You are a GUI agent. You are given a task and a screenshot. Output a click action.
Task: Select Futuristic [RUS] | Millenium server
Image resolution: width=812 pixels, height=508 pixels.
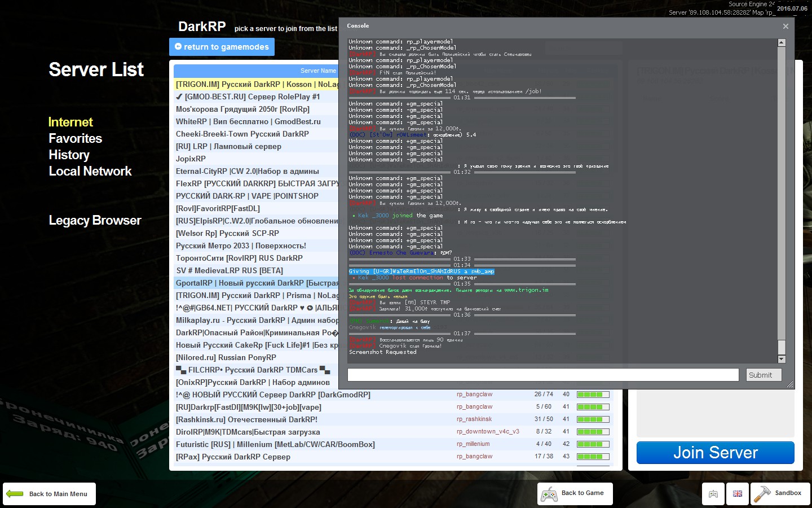click(x=393, y=444)
